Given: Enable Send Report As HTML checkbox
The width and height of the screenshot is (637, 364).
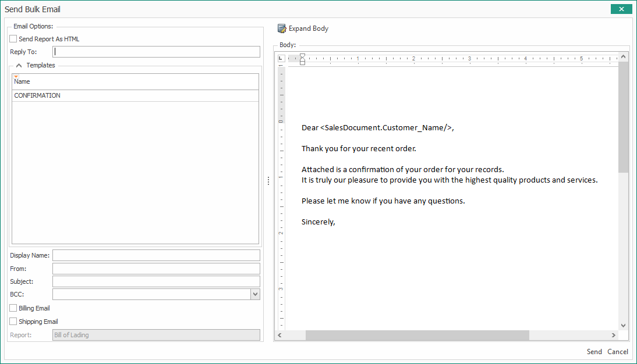Looking at the screenshot, I should [x=13, y=39].
